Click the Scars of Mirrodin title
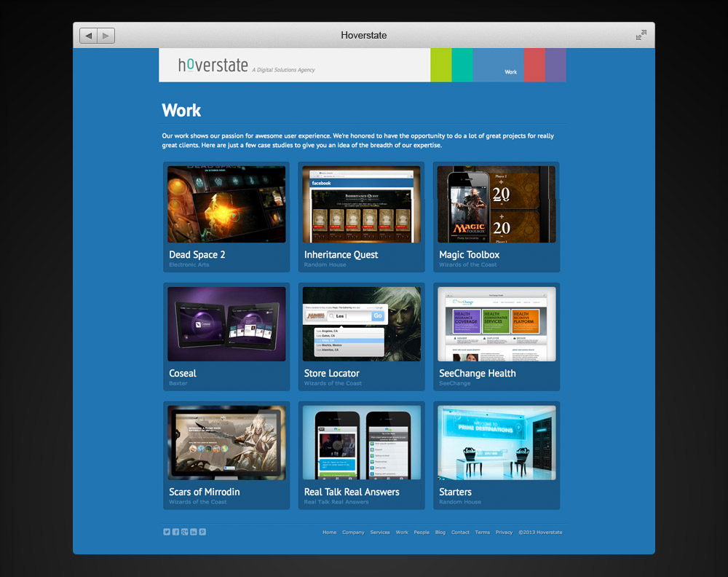The height and width of the screenshot is (577, 728). pyautogui.click(x=205, y=492)
